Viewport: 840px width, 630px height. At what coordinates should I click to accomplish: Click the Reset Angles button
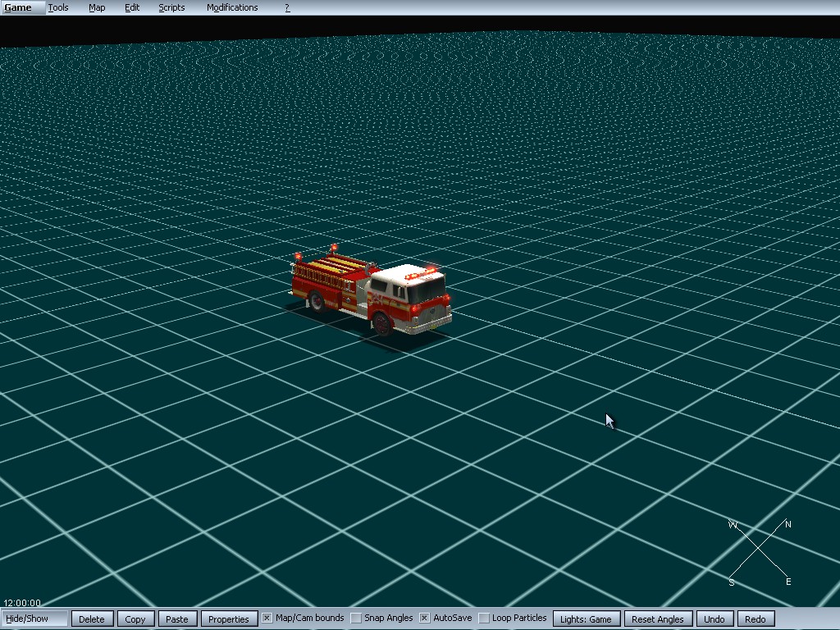point(658,619)
